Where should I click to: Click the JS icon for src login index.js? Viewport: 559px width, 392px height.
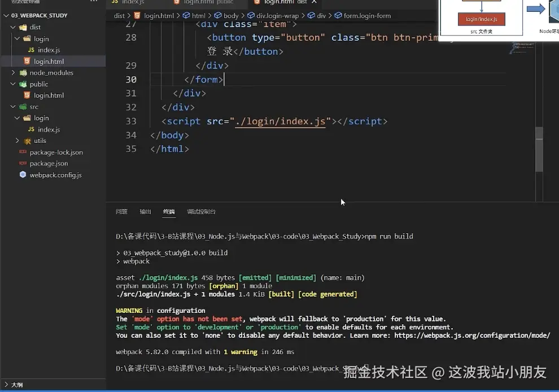[x=30, y=129]
